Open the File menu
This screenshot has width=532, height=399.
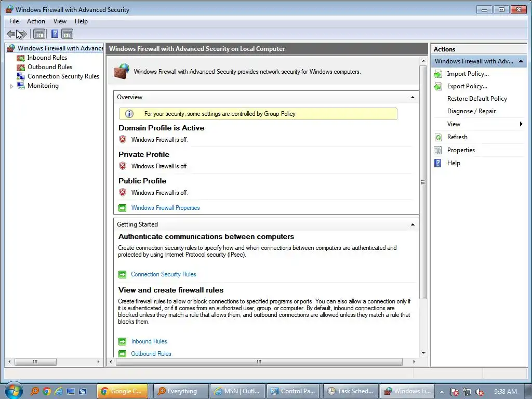tap(14, 21)
